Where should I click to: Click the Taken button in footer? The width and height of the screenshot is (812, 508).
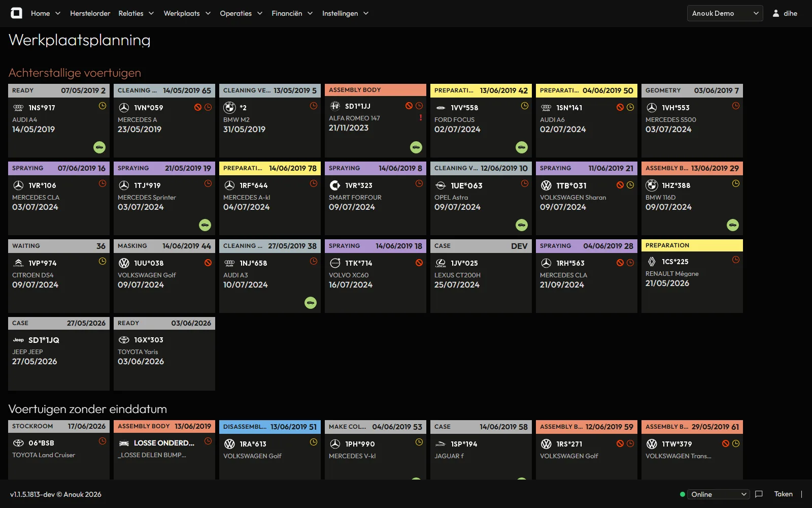783,494
